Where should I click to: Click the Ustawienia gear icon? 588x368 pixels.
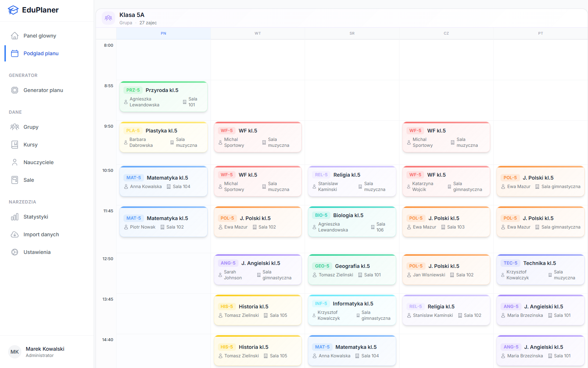pyautogui.click(x=15, y=252)
